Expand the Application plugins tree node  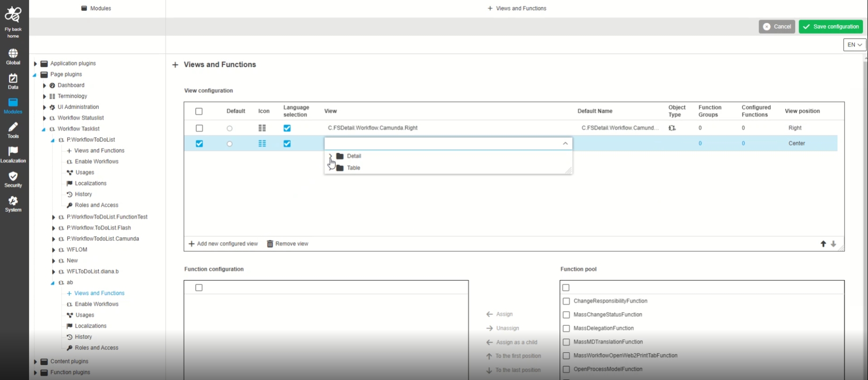pos(35,64)
